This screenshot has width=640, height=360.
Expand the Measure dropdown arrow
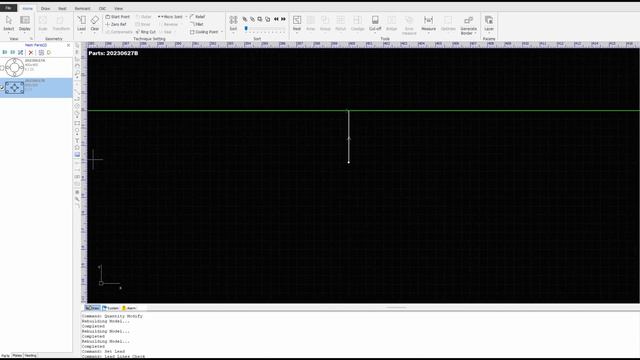pos(429,33)
